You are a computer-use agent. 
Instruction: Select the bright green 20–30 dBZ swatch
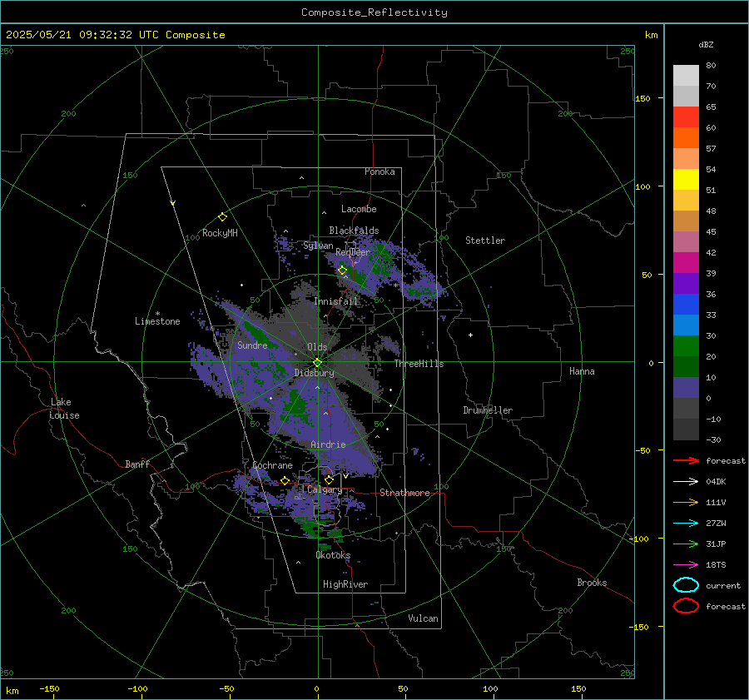pos(686,346)
